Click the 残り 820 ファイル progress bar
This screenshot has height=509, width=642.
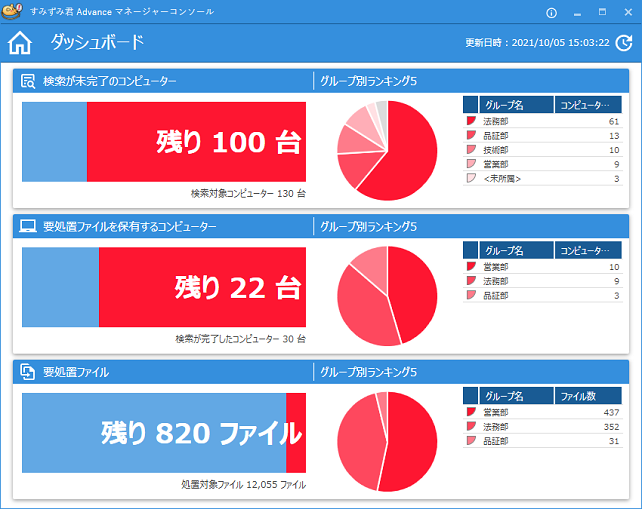[x=164, y=433]
